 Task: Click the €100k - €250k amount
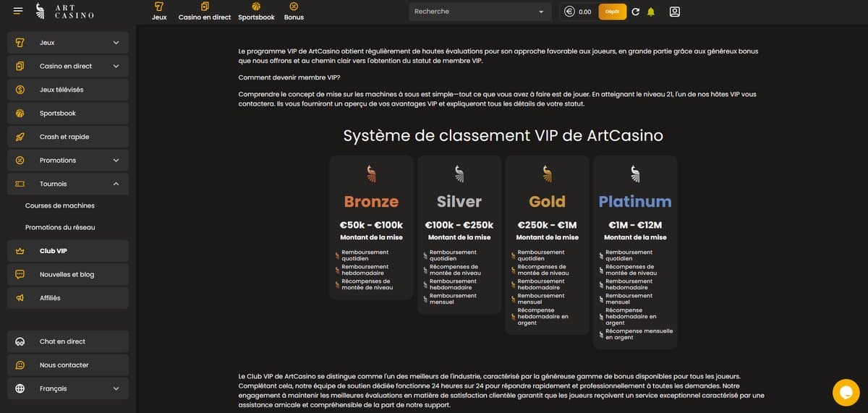coord(459,225)
